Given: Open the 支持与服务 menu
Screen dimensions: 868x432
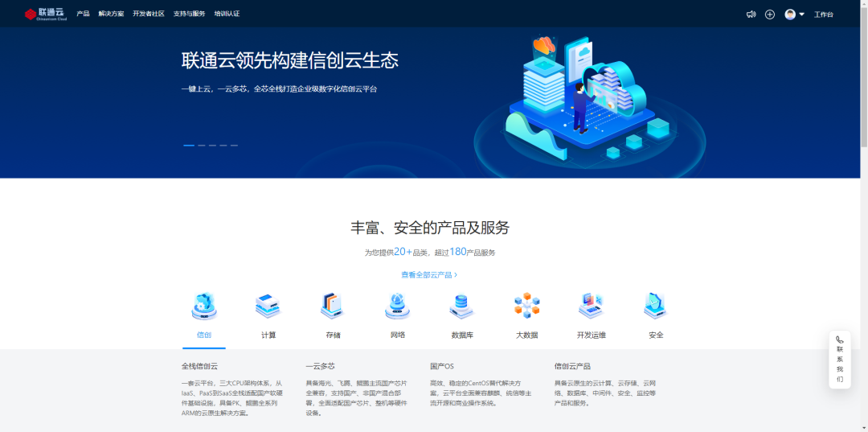Looking at the screenshot, I should point(190,14).
